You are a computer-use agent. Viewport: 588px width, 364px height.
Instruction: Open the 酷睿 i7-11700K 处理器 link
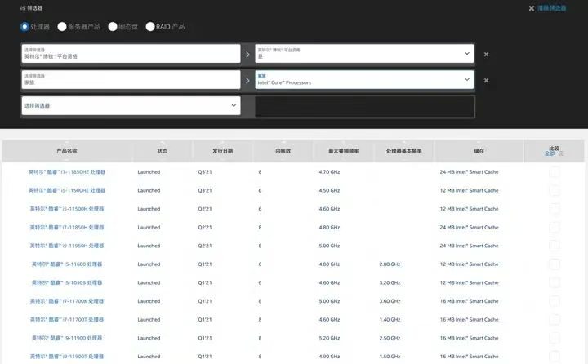(x=67, y=300)
